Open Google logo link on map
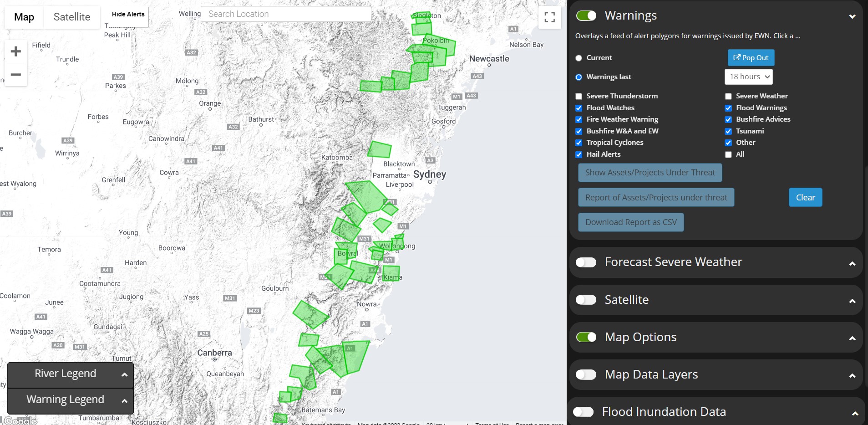The image size is (868, 425). click(x=20, y=420)
